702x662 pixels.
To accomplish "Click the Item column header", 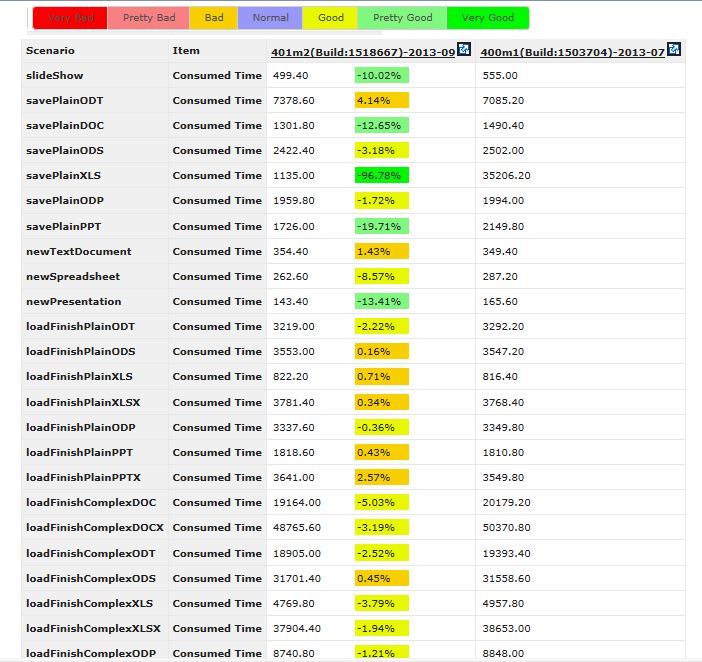I will [x=186, y=51].
